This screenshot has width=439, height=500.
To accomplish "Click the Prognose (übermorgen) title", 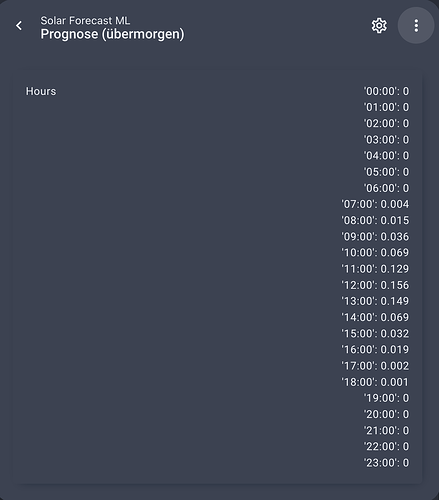I will (x=112, y=34).
